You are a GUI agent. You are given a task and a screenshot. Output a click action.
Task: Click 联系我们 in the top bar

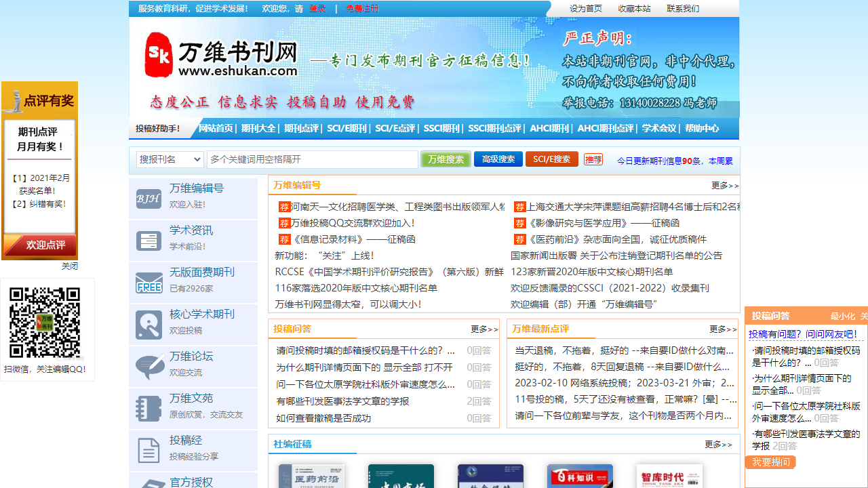pyautogui.click(x=683, y=9)
